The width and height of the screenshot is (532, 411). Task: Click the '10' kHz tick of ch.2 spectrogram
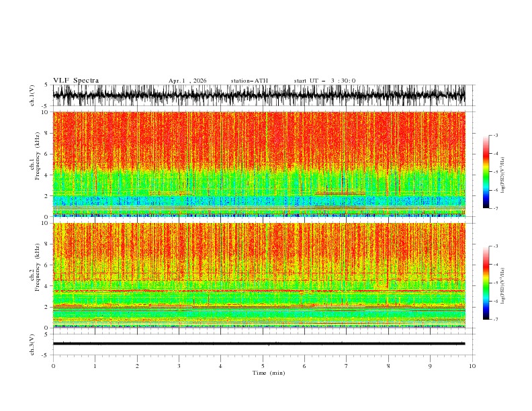[x=45, y=223]
